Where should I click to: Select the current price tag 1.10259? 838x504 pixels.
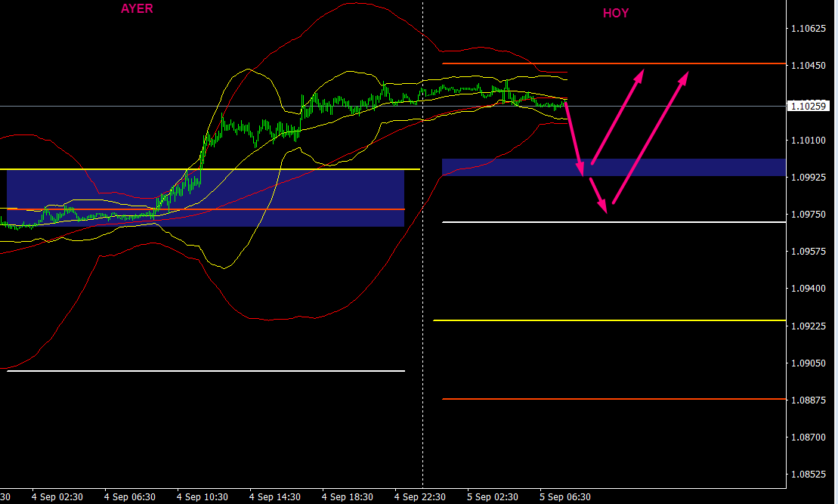pos(809,107)
